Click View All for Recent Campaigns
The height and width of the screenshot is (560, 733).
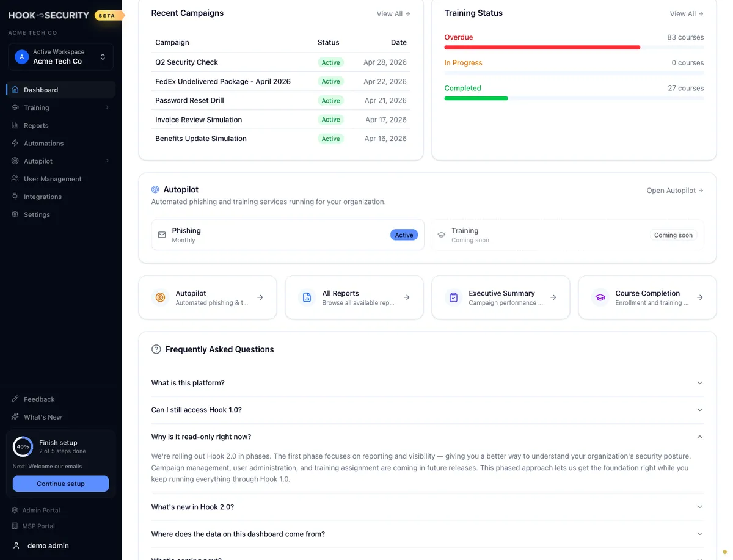pyautogui.click(x=393, y=13)
